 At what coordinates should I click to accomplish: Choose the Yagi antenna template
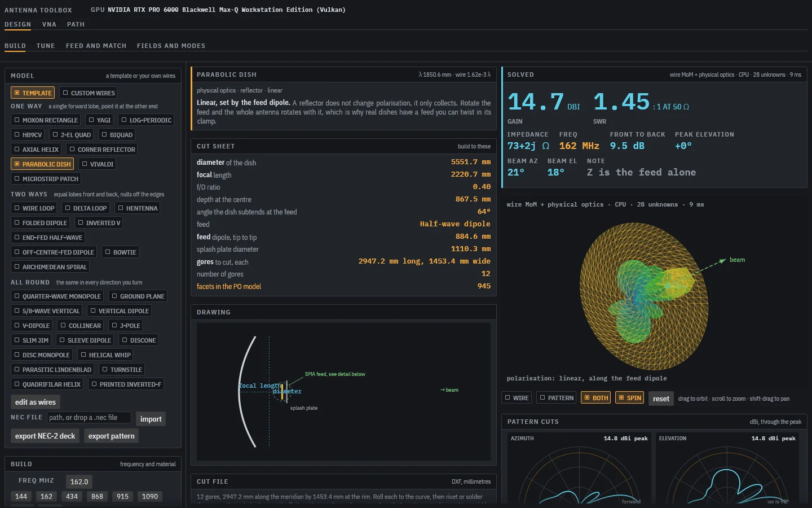[x=99, y=120]
